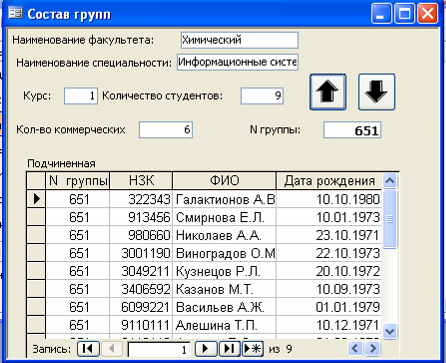
Task: Click the birth date cell 10.01.1973
Action: [x=329, y=217]
